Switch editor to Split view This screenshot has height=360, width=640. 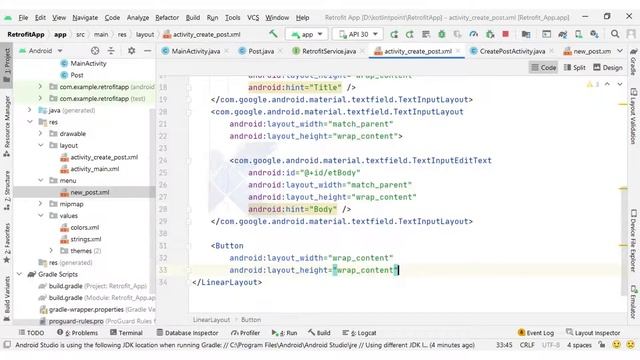click(x=575, y=67)
